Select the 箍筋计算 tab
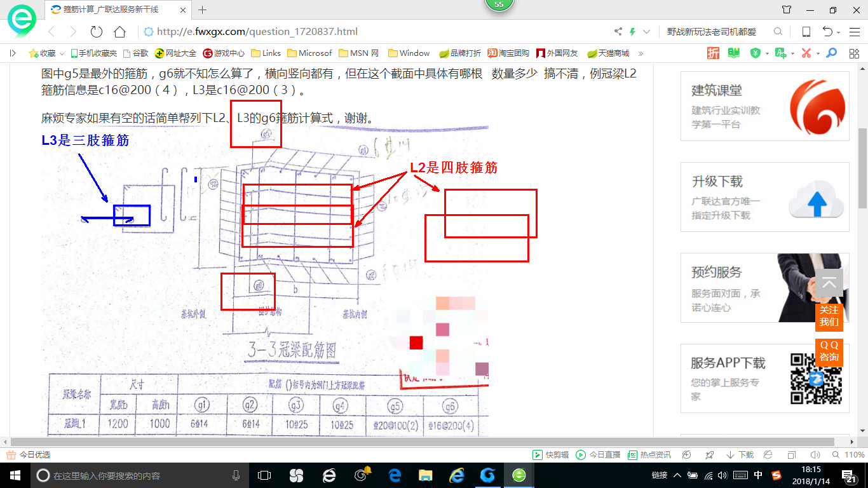Viewport: 868px width, 488px height. tap(118, 10)
